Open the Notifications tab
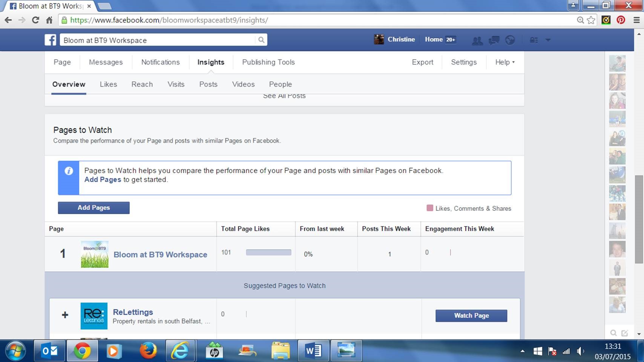 [161, 62]
